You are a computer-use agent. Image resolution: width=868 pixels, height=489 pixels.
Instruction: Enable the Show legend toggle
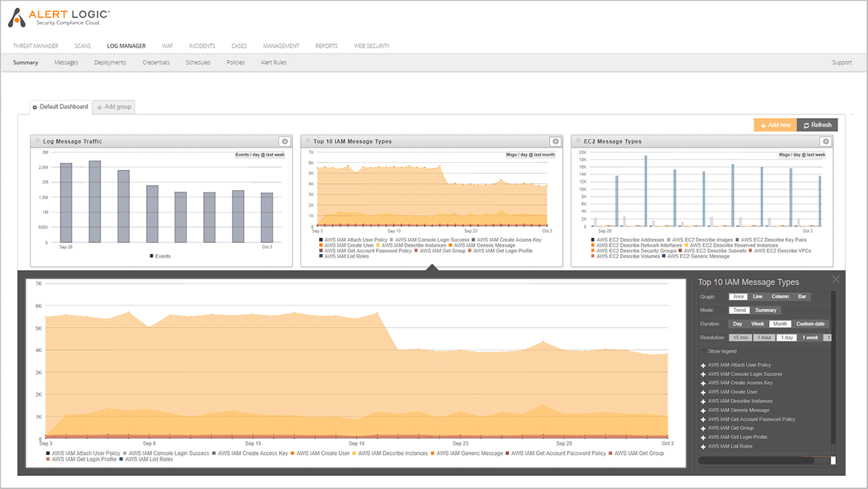coord(705,351)
